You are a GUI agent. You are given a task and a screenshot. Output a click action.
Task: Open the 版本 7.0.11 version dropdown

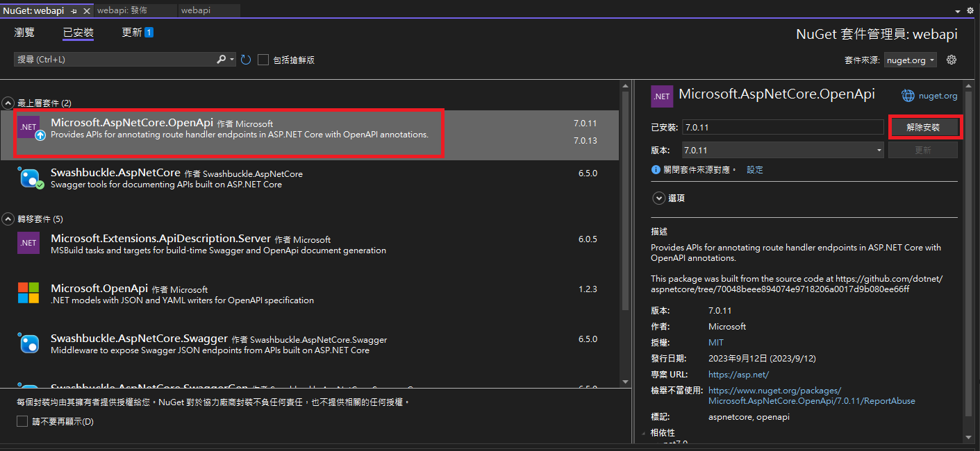tap(782, 150)
